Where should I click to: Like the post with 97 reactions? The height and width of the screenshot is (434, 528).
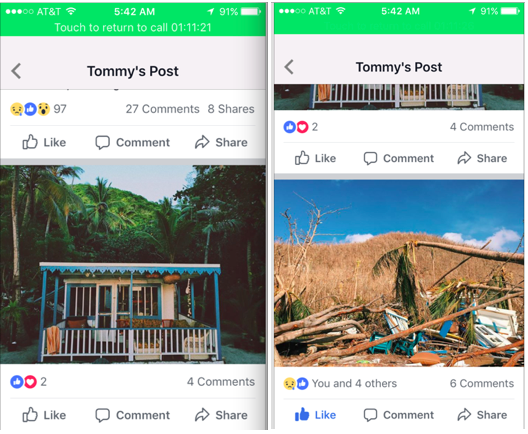click(44, 142)
